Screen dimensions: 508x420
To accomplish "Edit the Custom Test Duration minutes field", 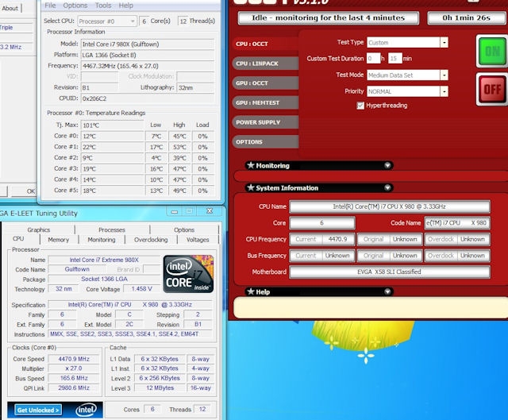I will [395, 59].
